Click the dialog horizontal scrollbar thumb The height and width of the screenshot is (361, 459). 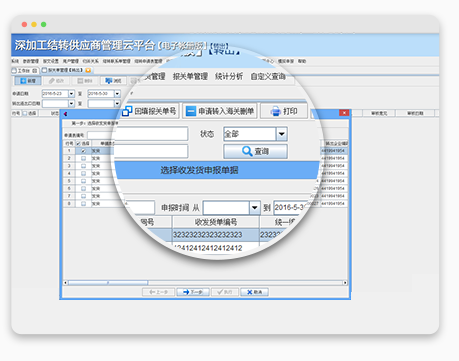pyautogui.click(x=108, y=283)
